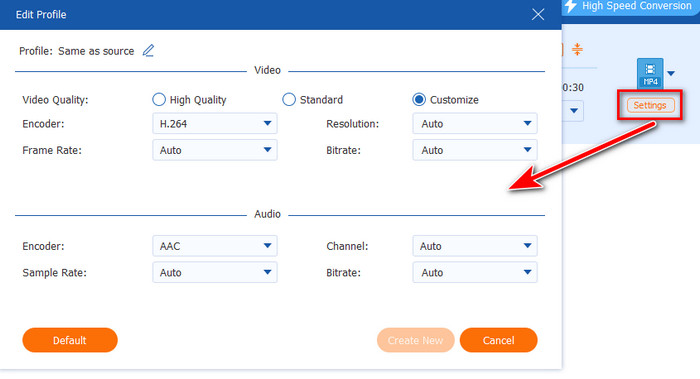Click the Create New button

pyautogui.click(x=416, y=340)
